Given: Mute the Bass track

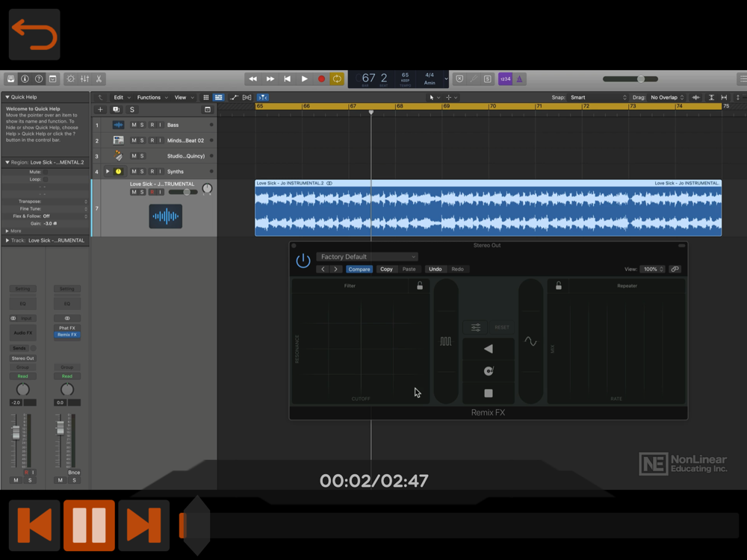Looking at the screenshot, I should click(x=134, y=125).
